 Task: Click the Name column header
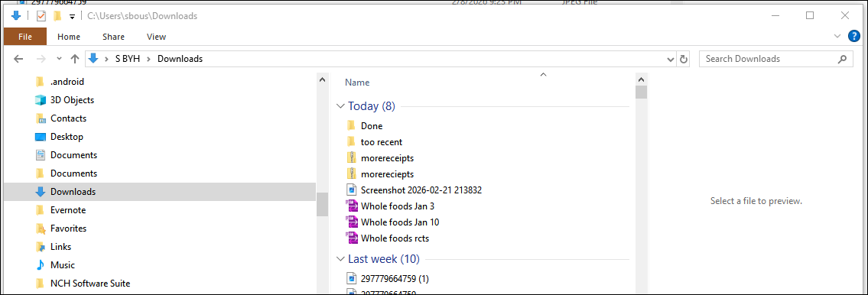coord(357,83)
